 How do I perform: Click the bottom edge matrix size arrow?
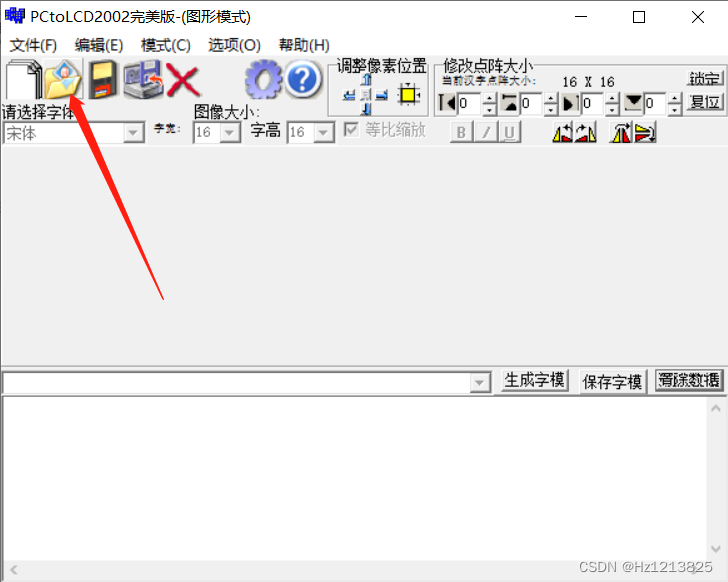click(634, 103)
